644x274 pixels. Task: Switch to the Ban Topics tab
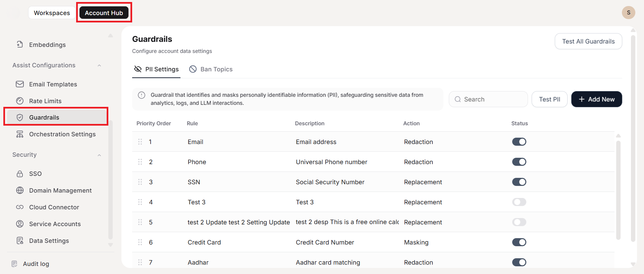click(x=211, y=69)
